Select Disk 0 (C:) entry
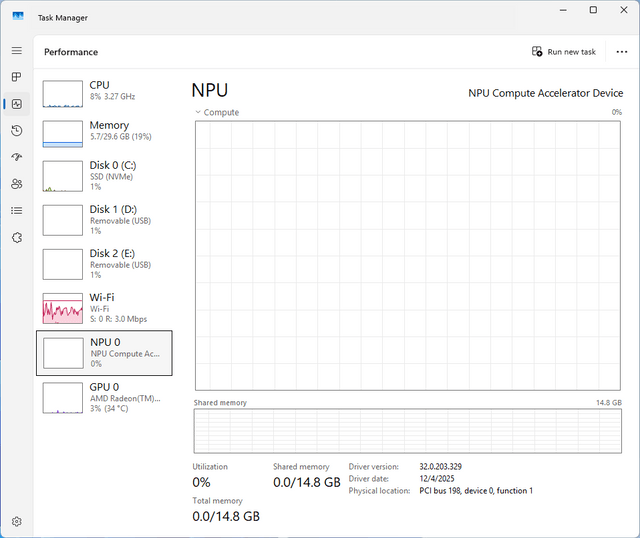 pyautogui.click(x=104, y=176)
